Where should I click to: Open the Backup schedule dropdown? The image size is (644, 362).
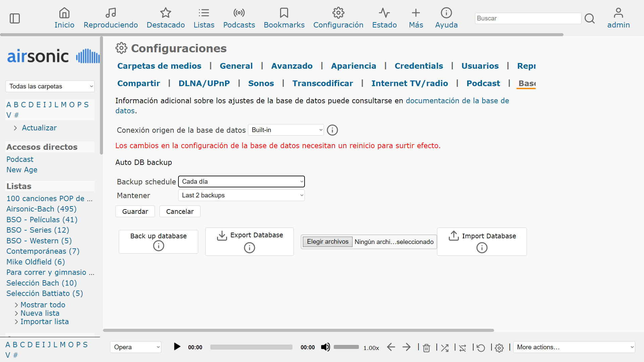point(241,181)
